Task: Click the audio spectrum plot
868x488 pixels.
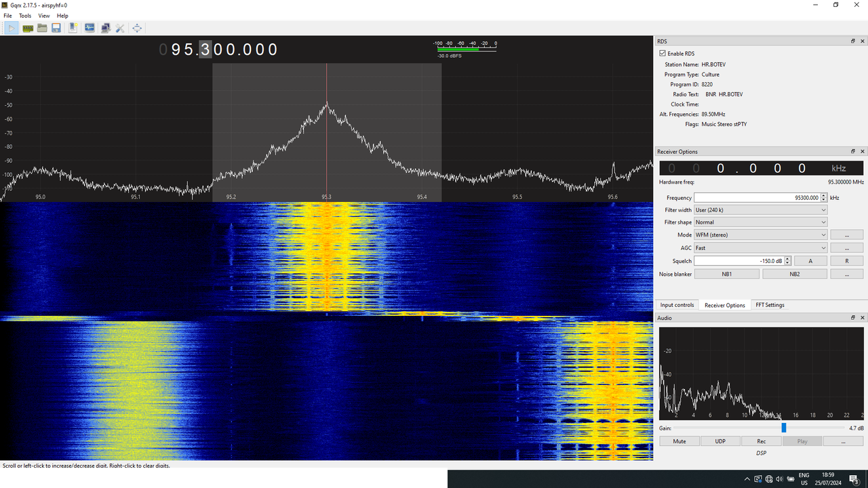Action: tap(762, 373)
